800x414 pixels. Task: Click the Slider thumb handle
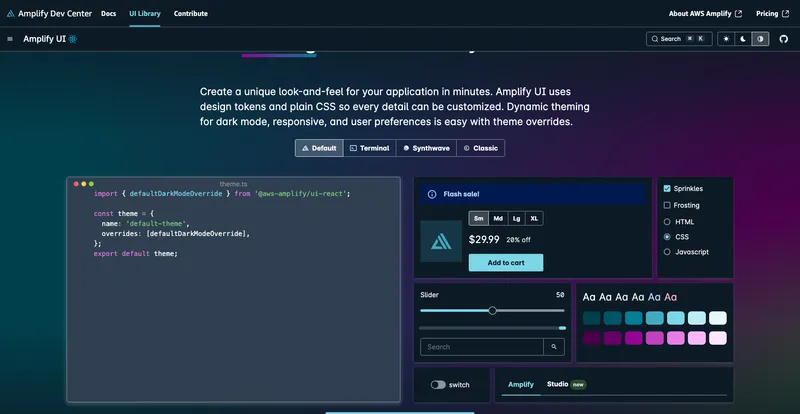[492, 310]
